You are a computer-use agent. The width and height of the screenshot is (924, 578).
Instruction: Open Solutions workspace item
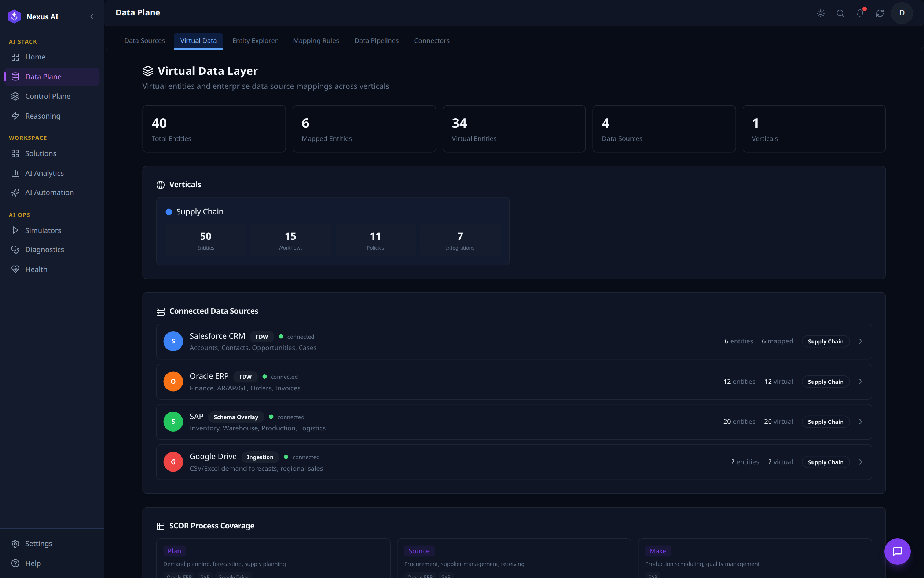(x=52, y=153)
